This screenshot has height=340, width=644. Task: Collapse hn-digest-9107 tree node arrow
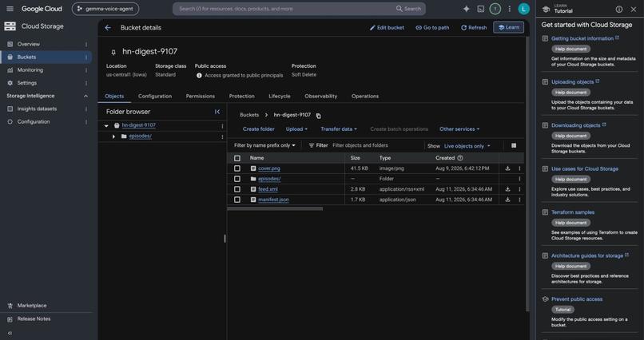pos(106,126)
